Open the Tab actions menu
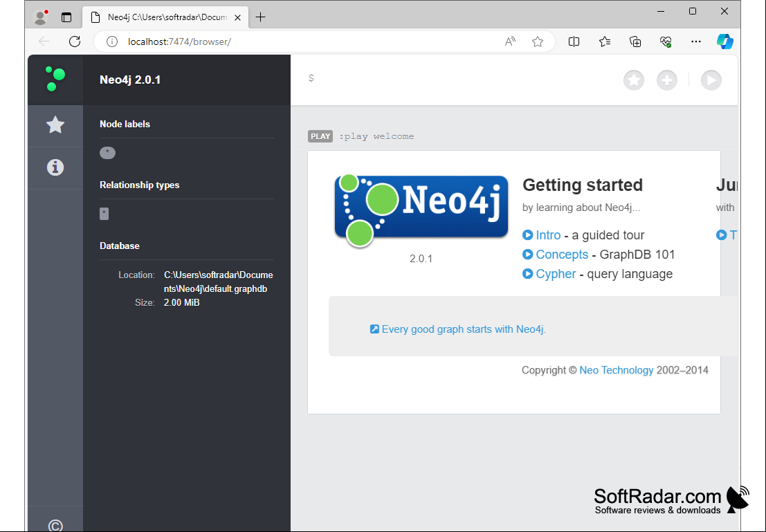766x532 pixels. pos(66,17)
